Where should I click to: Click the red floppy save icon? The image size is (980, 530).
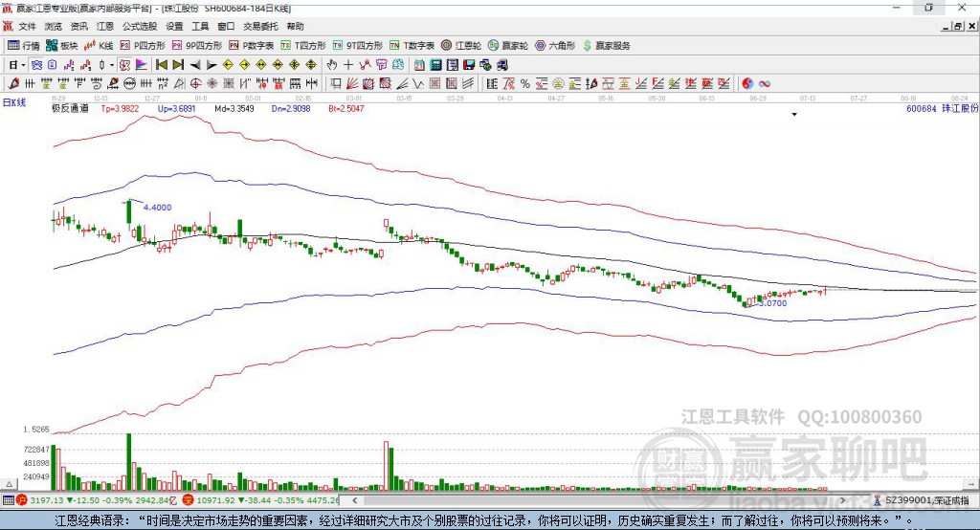[469, 65]
